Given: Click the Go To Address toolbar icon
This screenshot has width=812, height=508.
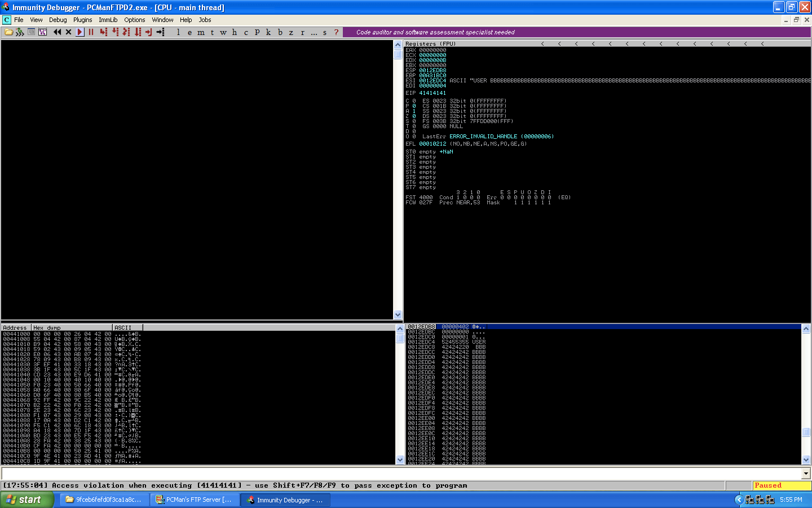Looking at the screenshot, I should [160, 32].
